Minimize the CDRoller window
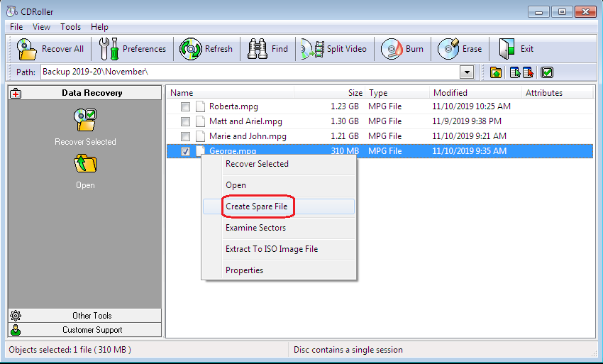 [x=538, y=12]
